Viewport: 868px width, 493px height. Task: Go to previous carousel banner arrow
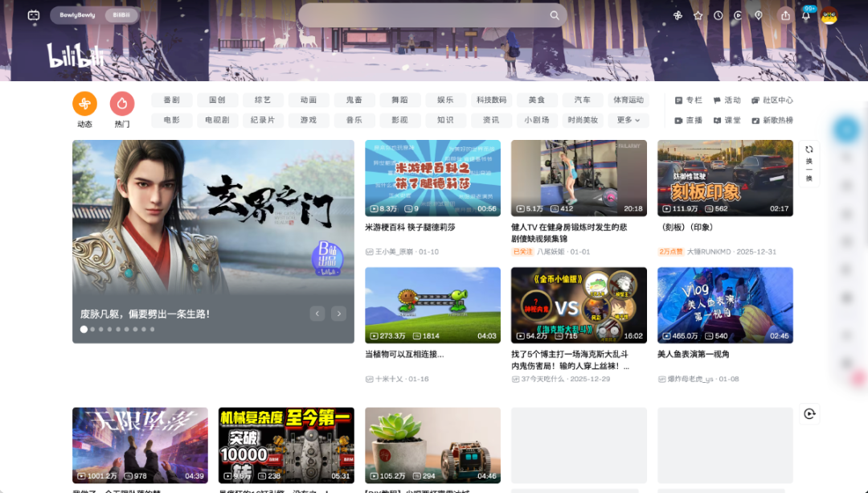pos(317,314)
